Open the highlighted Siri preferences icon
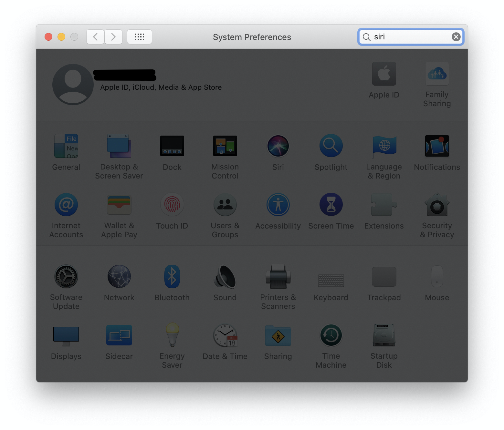 tap(278, 146)
